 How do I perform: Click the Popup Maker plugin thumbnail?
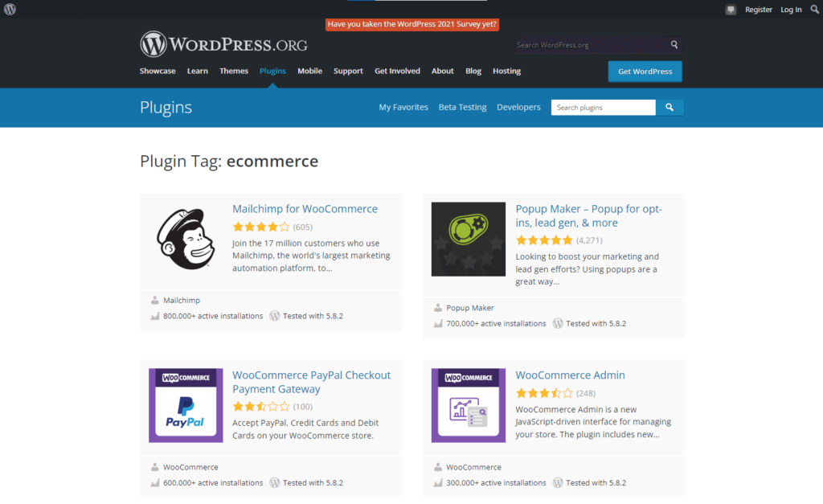(x=468, y=239)
